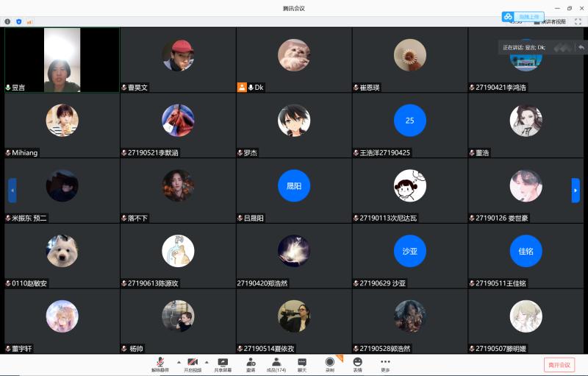The image size is (588, 376).
Task: Click the blue security shield icon
Action: coord(18,21)
